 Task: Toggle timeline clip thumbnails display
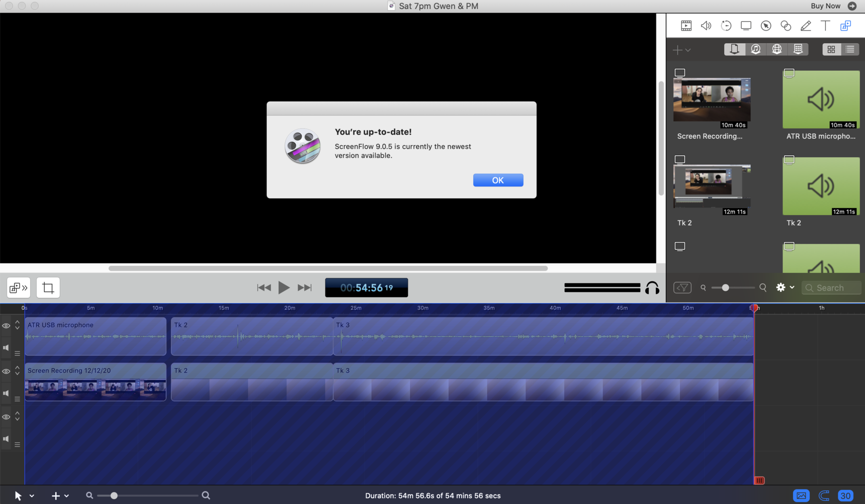coord(801,496)
